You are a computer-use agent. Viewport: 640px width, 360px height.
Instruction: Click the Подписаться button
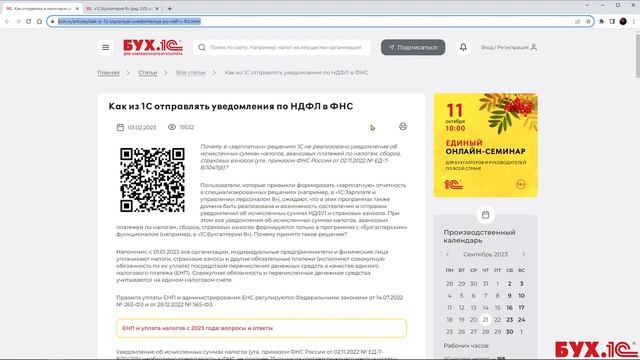413,47
